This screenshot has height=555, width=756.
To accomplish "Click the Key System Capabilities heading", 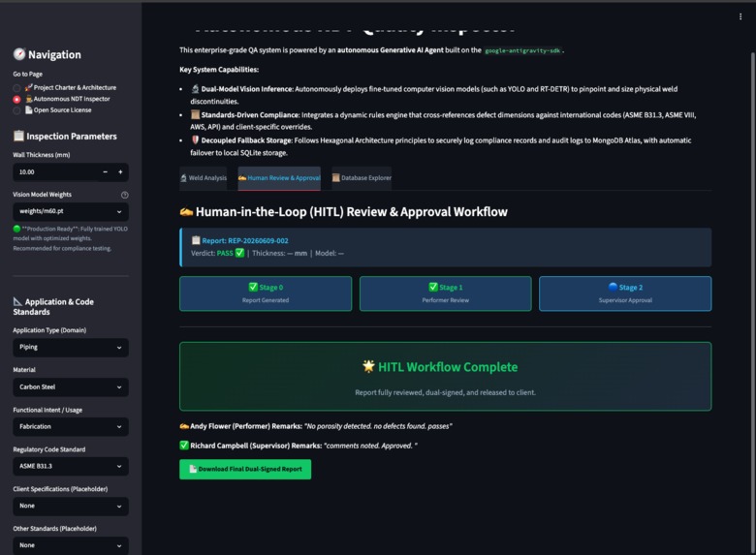I will pos(219,70).
